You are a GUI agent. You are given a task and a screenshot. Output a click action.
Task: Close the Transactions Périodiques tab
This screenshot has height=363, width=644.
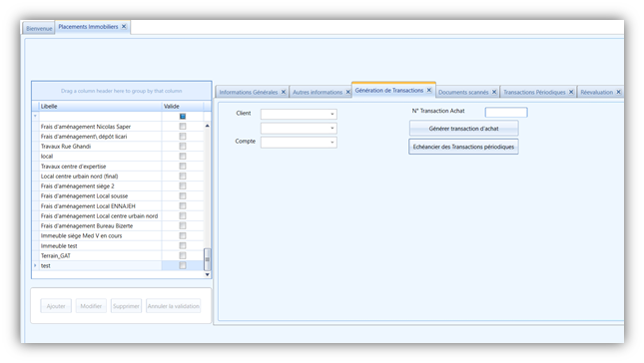tap(571, 92)
